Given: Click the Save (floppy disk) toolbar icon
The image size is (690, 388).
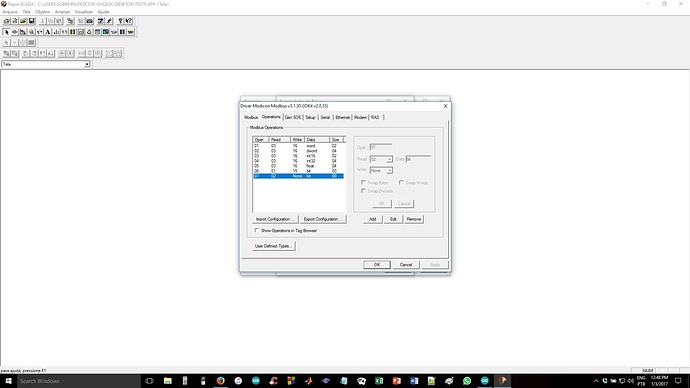Looking at the screenshot, I should [31, 21].
